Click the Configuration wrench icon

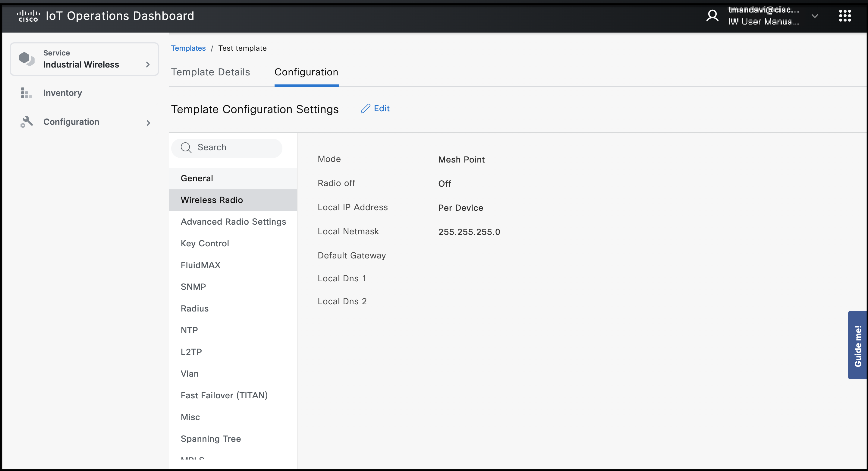click(x=26, y=122)
